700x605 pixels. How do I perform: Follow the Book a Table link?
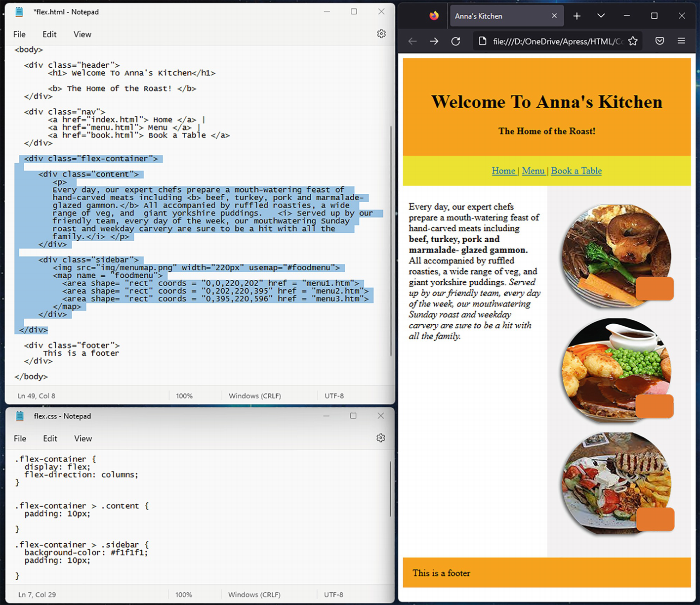576,171
